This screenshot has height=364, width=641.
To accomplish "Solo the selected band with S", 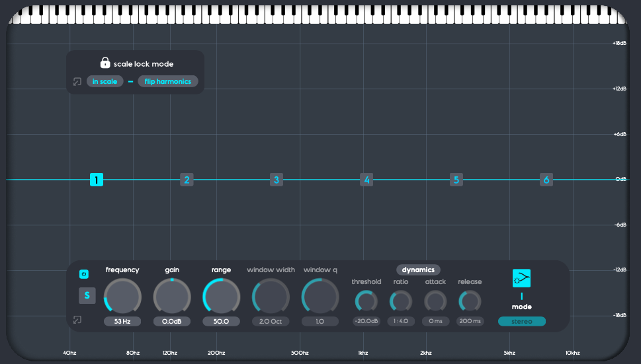I will (x=87, y=295).
